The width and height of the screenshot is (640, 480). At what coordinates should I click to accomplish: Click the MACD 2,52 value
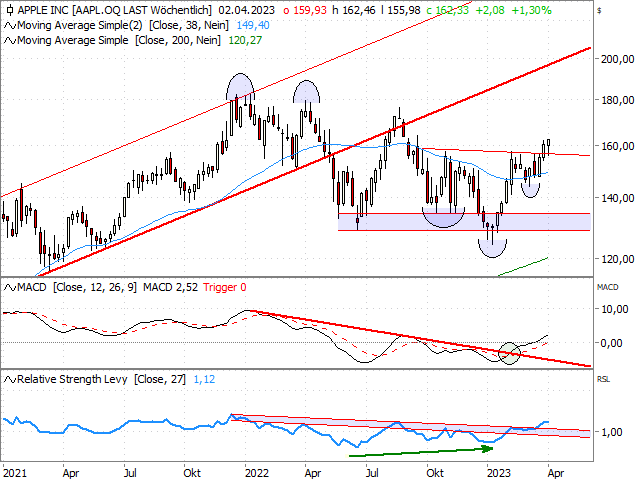[x=170, y=287]
